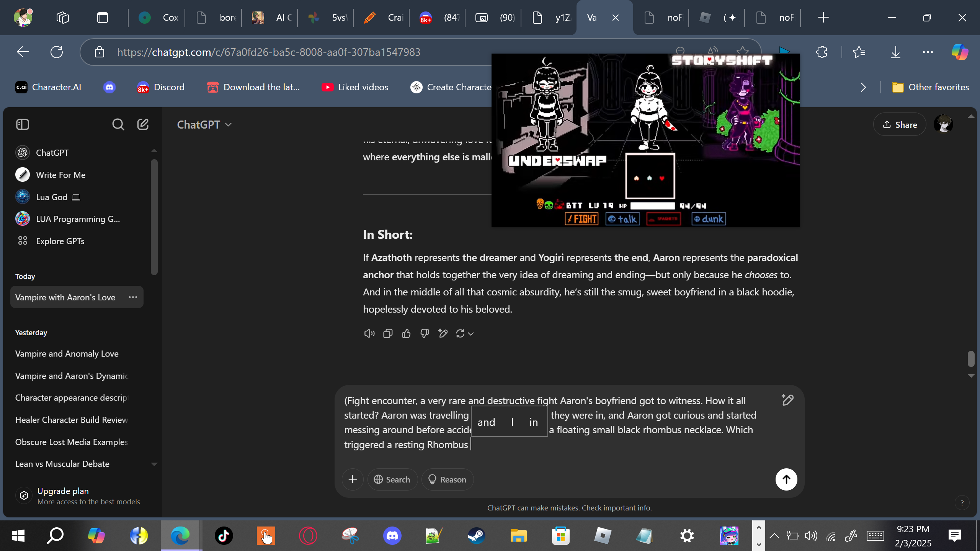
Task: Open Vampire and Aaron's Dynamic chat
Action: tap(77, 376)
